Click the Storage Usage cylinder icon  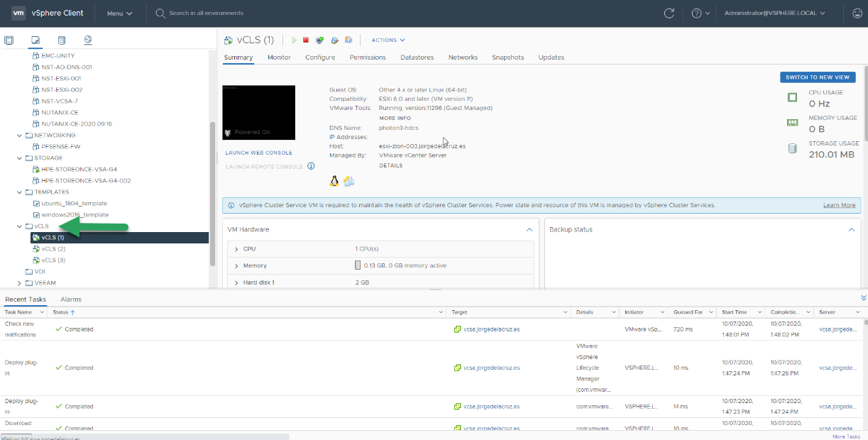792,148
